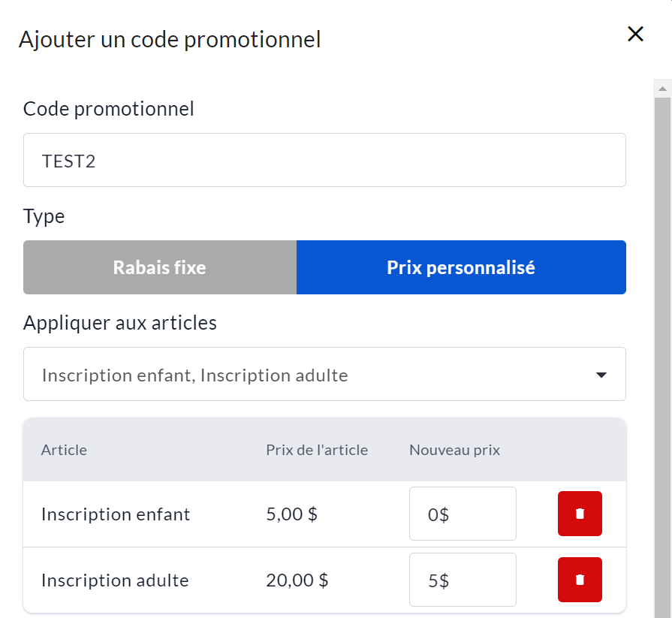This screenshot has width=672, height=618.
Task: Click the Article column header
Action: tap(64, 450)
